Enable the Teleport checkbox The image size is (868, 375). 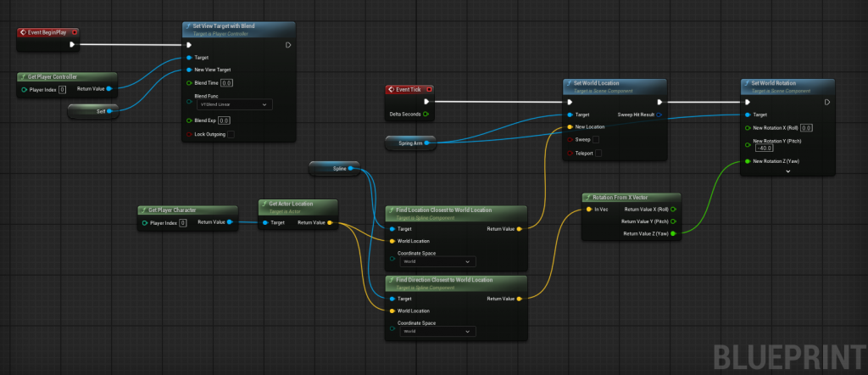point(599,154)
